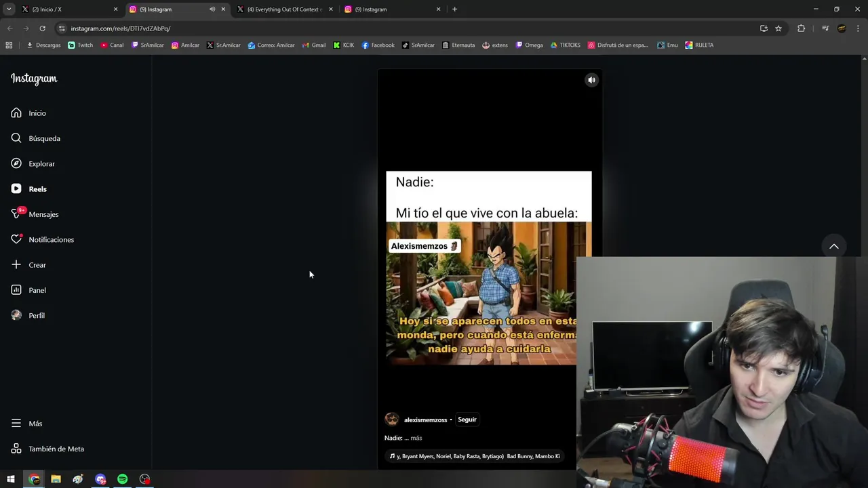Image resolution: width=868 pixels, height=488 pixels.
Task: Expand the Más menu
Action: point(26,424)
